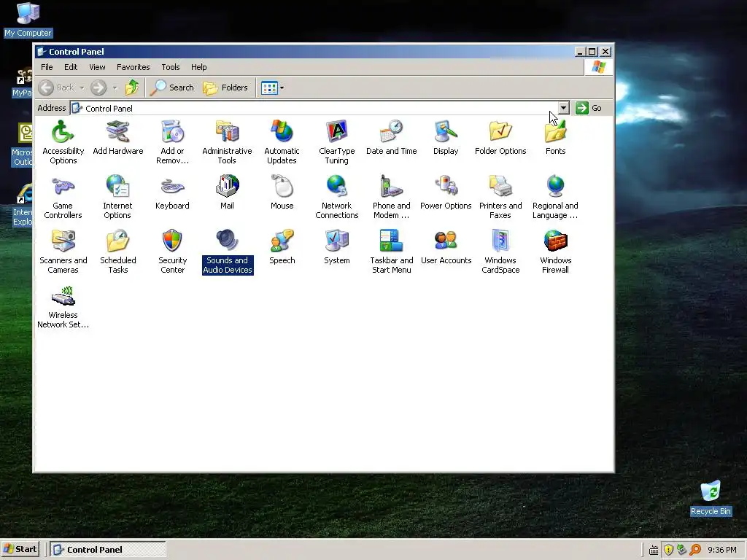
Task: Open the Tools menu
Action: tap(171, 67)
